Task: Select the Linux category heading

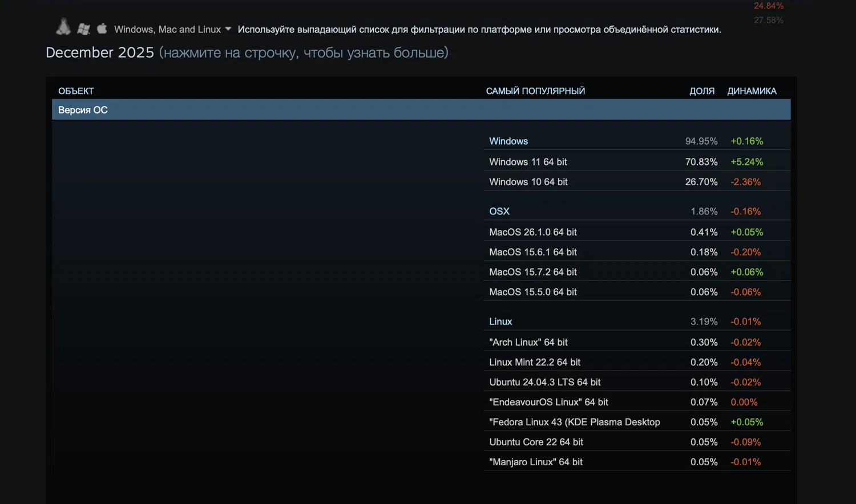Action: tap(500, 322)
